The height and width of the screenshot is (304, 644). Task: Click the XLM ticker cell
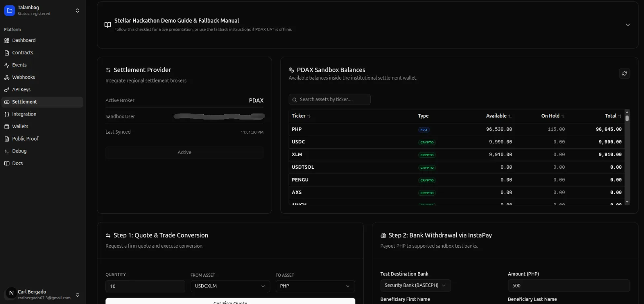click(x=297, y=155)
